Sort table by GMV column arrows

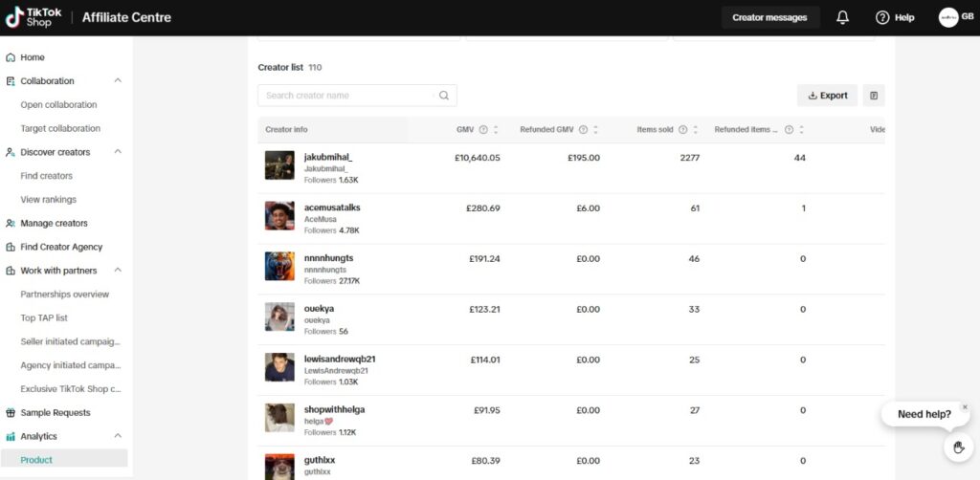(x=496, y=130)
